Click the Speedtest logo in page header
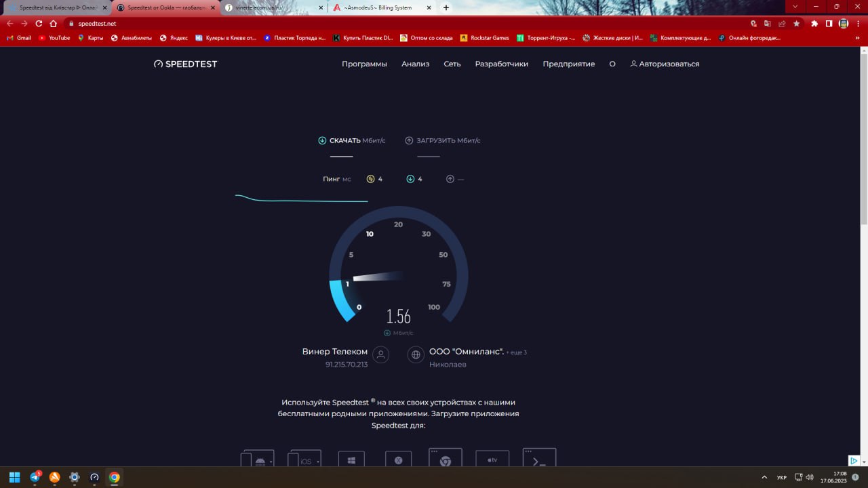868x488 pixels. [186, 64]
